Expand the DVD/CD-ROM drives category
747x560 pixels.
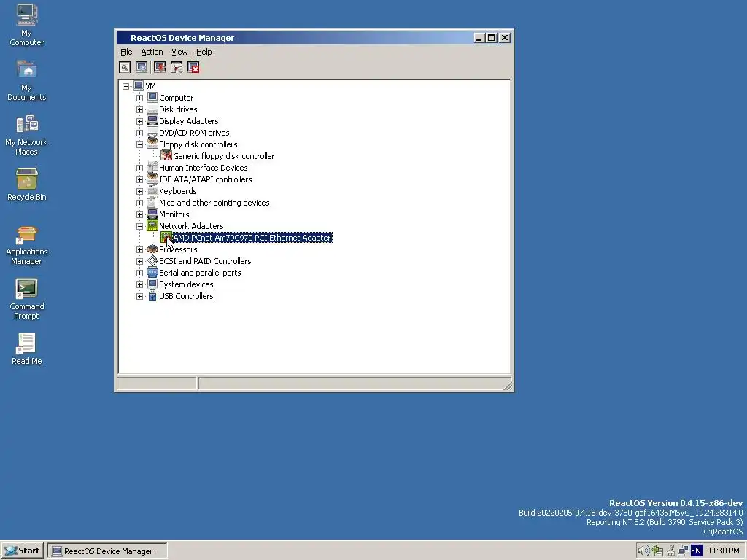[x=139, y=133]
